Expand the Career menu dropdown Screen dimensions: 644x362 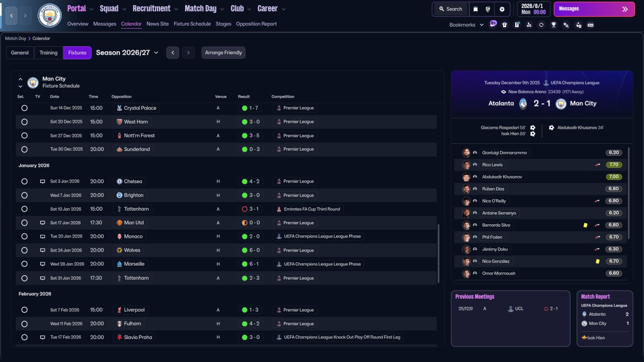tap(284, 9)
